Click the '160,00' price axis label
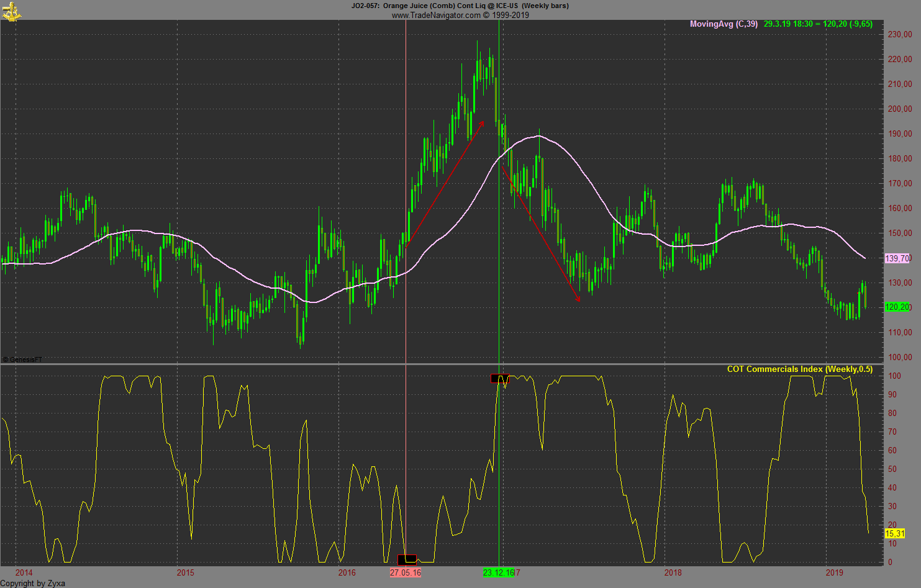This screenshot has height=588, width=921. tap(900, 208)
